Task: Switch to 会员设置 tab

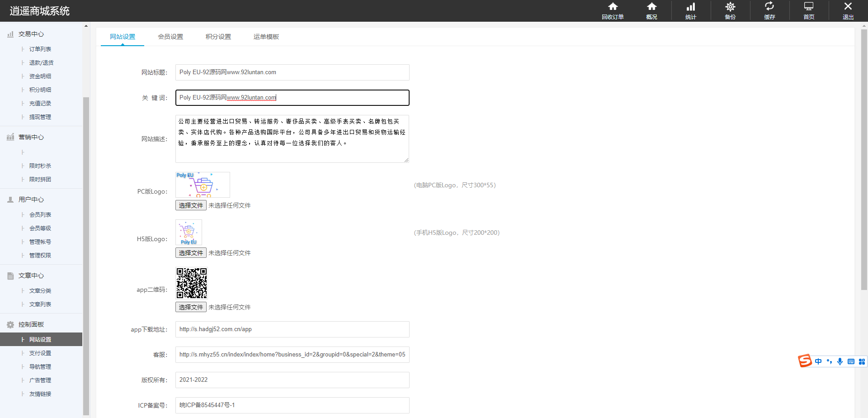Action: click(x=170, y=37)
